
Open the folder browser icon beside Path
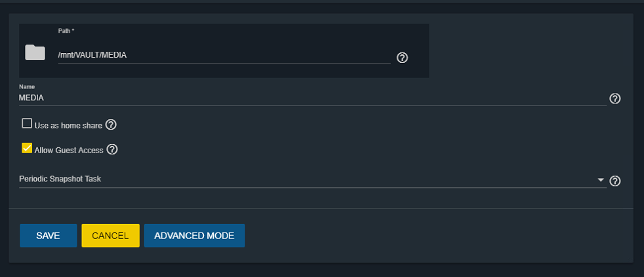point(35,52)
